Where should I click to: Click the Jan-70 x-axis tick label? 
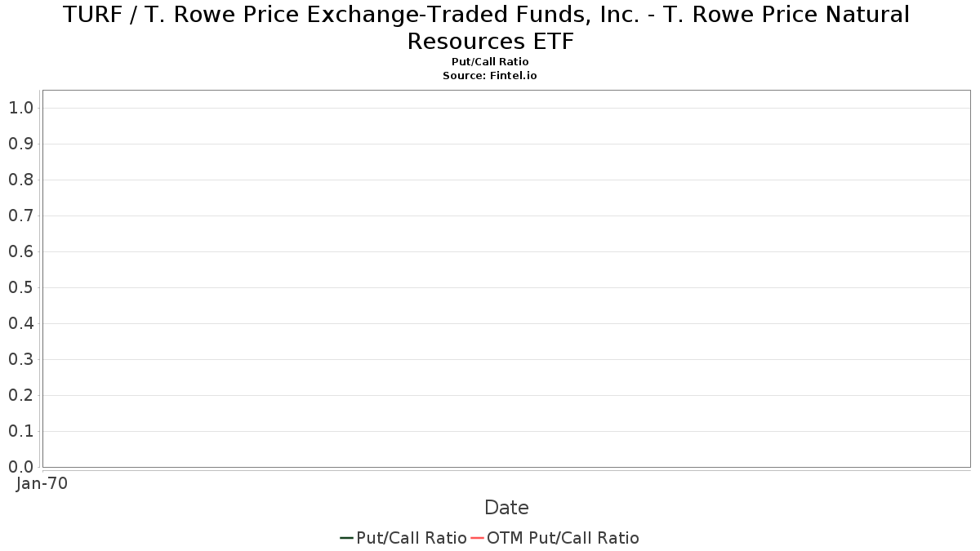(x=42, y=483)
